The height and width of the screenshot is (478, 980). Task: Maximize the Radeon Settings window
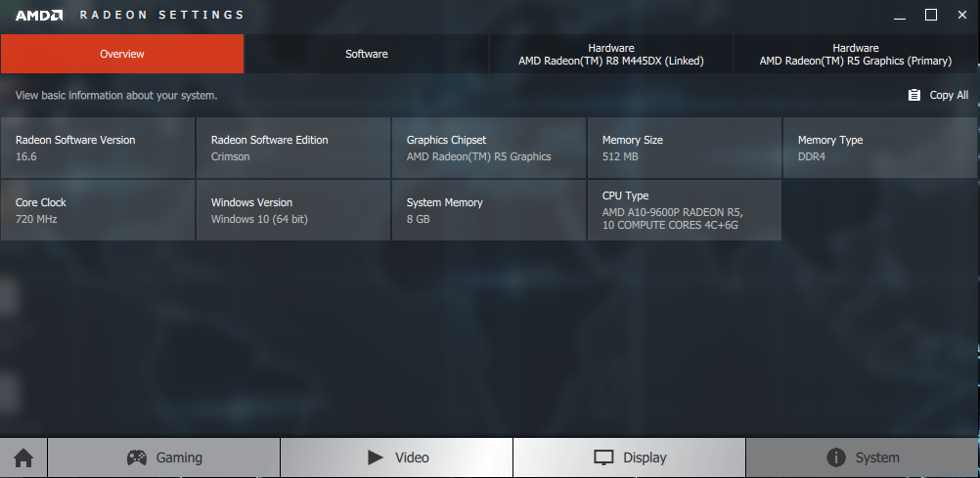pos(931,15)
